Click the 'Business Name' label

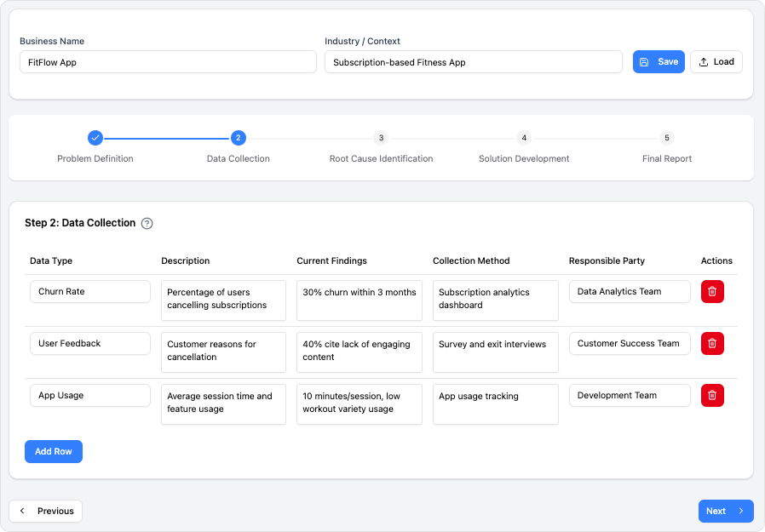pos(52,42)
